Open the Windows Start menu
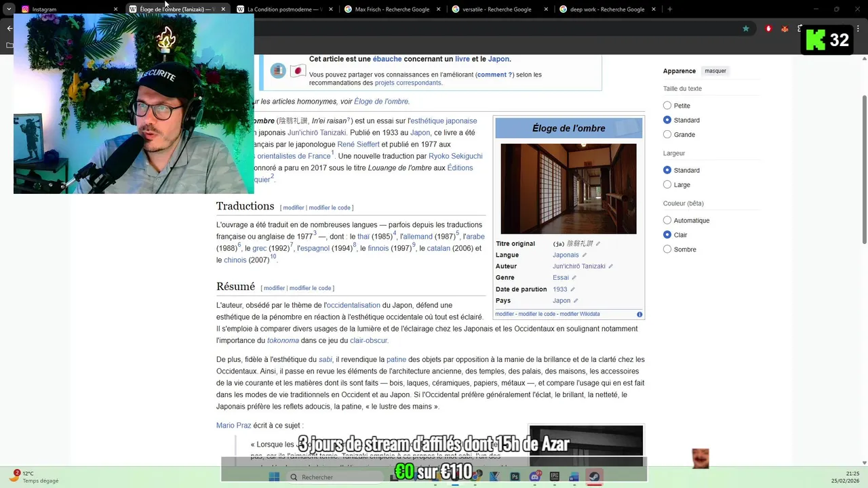868x488 pixels. point(274,477)
